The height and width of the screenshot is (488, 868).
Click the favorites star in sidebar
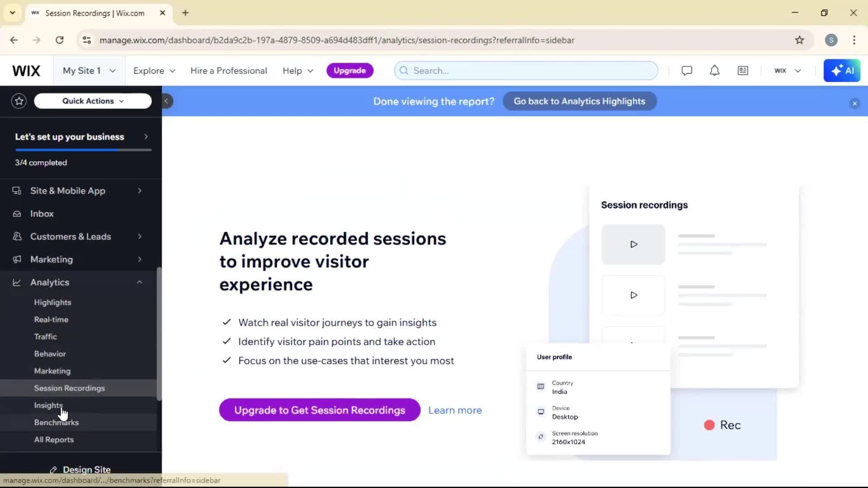coord(19,101)
